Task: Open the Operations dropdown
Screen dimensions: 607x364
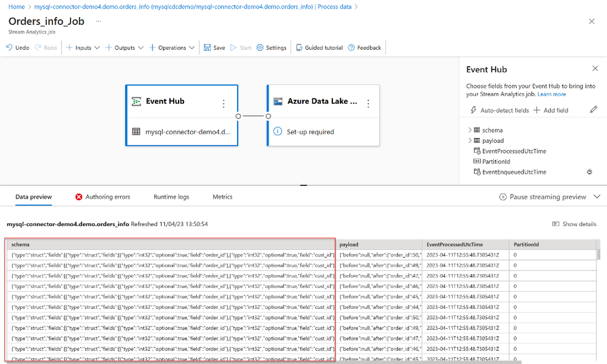Action: (172, 47)
